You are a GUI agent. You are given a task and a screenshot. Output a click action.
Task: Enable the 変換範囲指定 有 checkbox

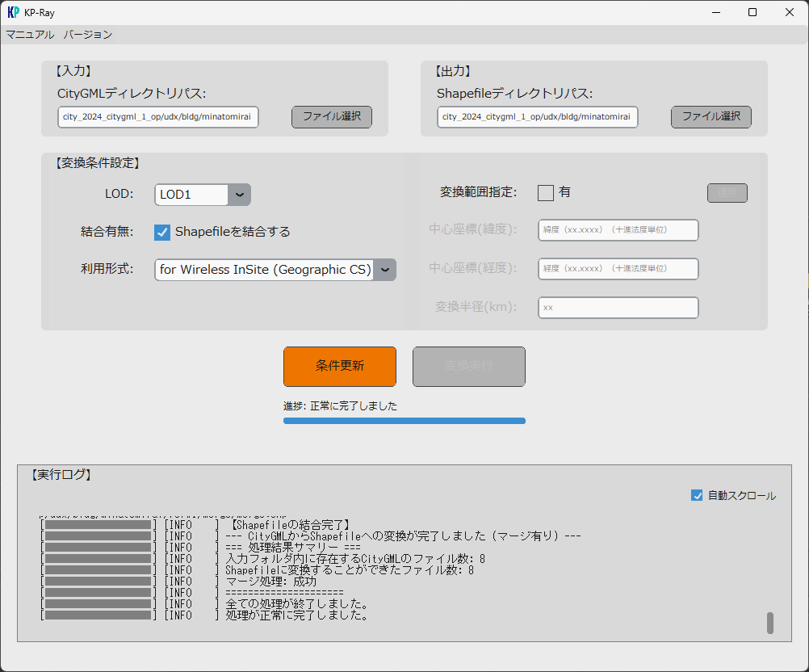point(546,192)
